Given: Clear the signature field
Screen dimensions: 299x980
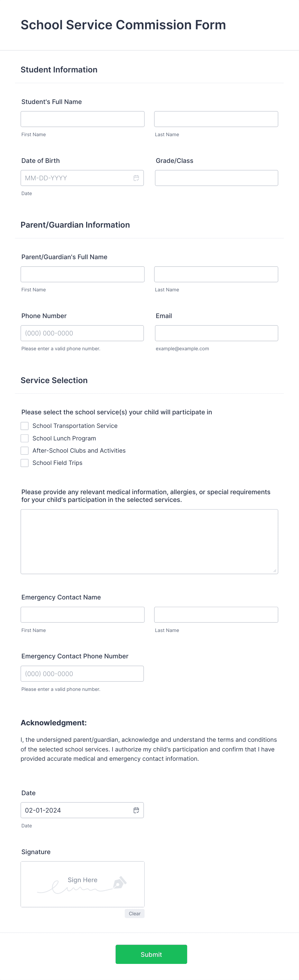Looking at the screenshot, I should pyautogui.click(x=134, y=913).
